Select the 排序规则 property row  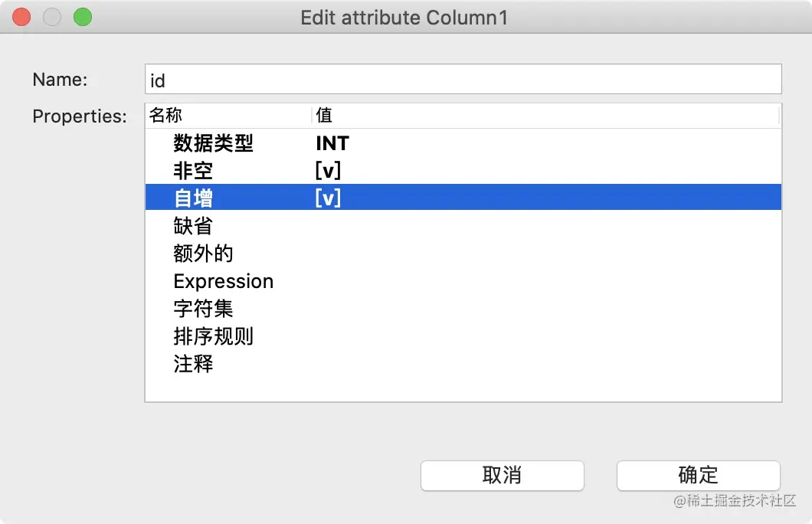(x=463, y=336)
